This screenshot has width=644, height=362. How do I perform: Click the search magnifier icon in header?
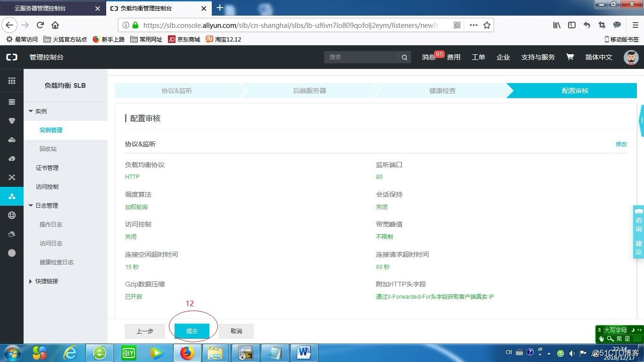(x=404, y=57)
